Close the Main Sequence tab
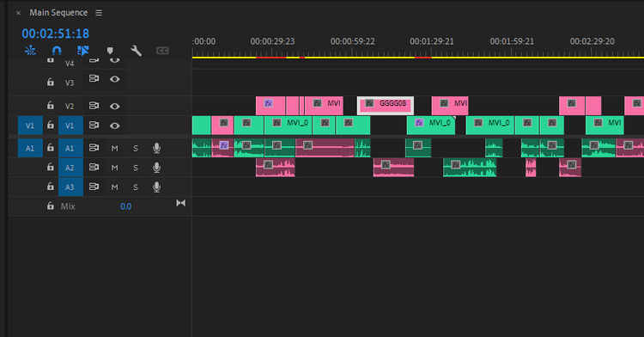This screenshot has width=644, height=337. point(18,13)
